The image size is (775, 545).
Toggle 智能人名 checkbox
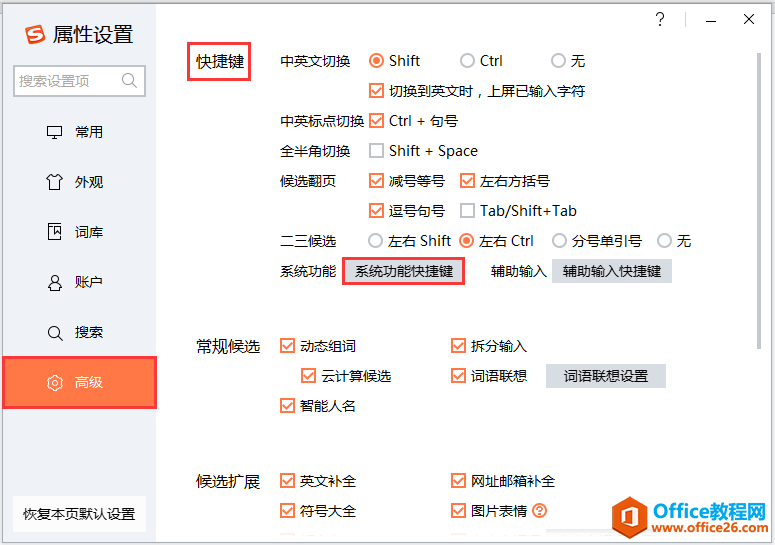click(287, 406)
